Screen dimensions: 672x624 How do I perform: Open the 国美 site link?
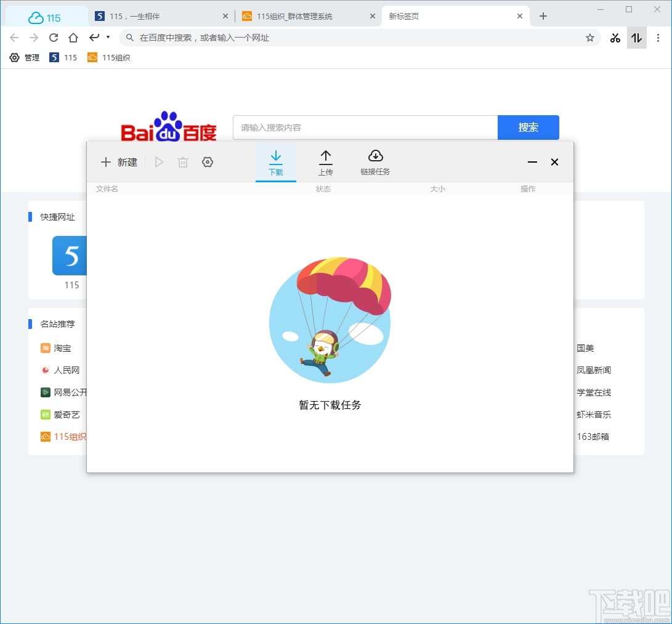click(585, 348)
